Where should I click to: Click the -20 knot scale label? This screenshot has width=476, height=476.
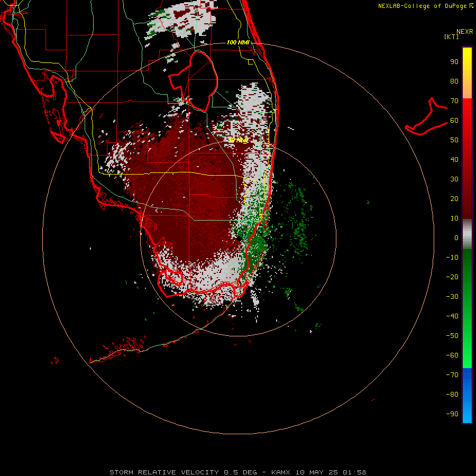click(452, 277)
